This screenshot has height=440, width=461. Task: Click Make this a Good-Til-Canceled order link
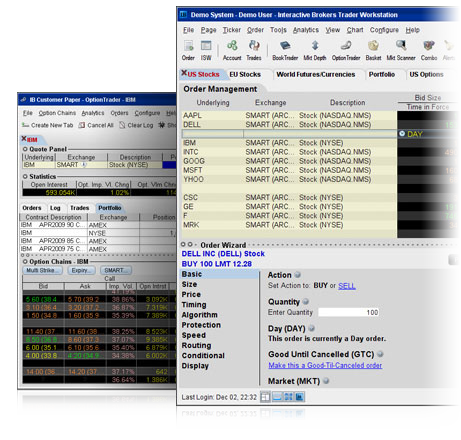coord(325,365)
